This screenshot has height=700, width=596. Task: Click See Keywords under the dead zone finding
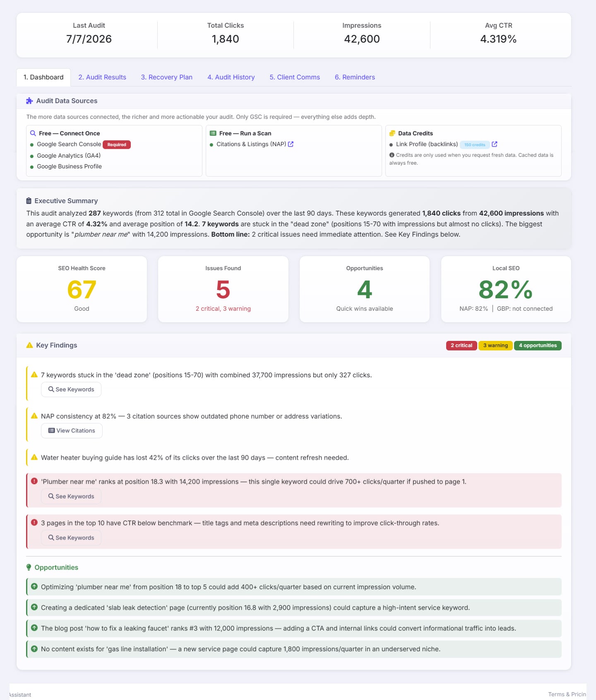71,389
